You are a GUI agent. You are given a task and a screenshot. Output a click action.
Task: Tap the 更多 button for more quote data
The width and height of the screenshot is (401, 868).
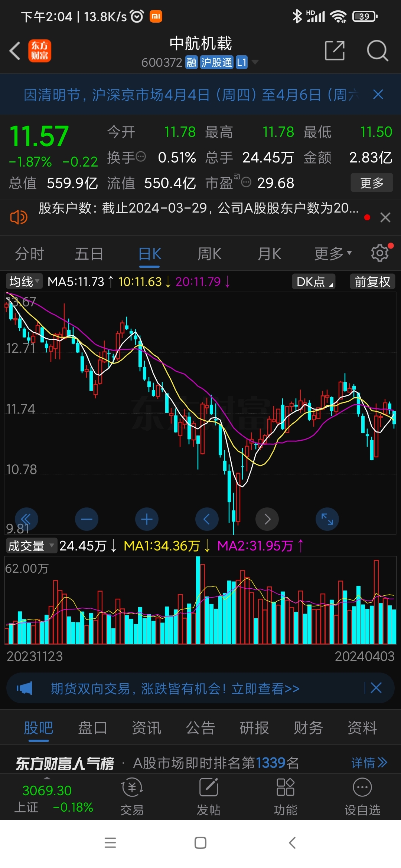point(372,183)
